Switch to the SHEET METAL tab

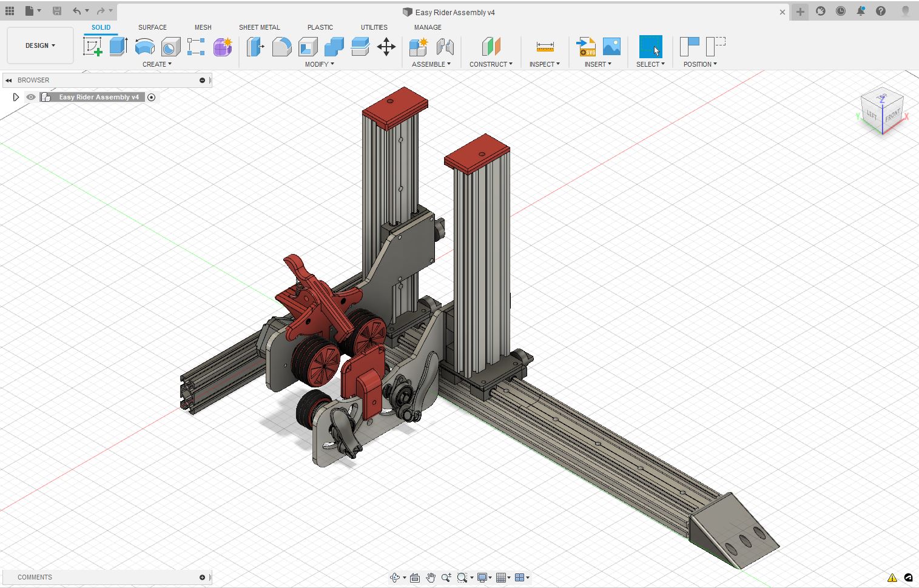click(x=259, y=27)
